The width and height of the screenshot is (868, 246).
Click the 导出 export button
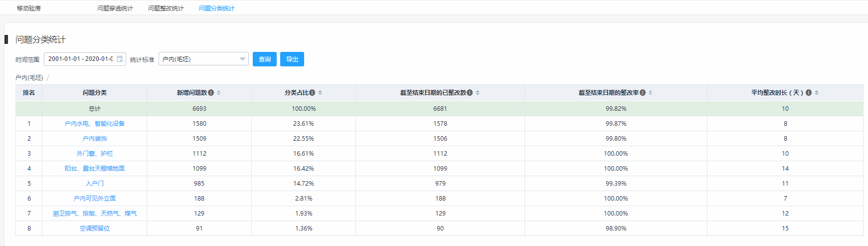(x=292, y=59)
